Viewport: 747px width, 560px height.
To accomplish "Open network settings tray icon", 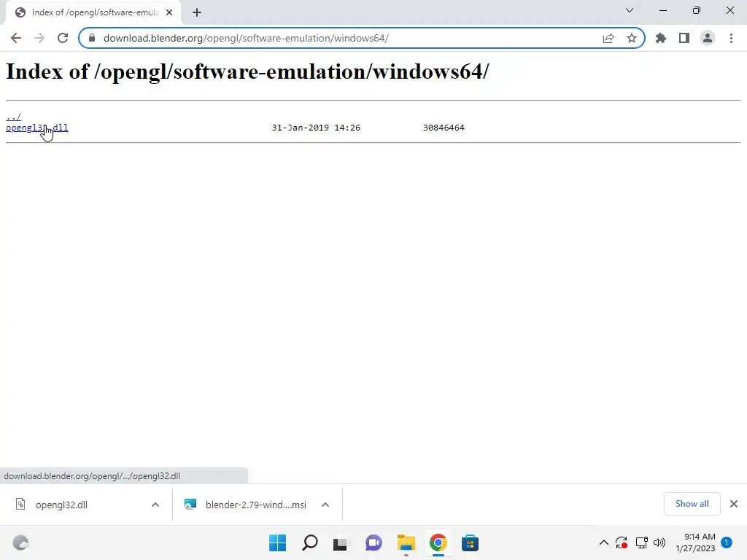I will pos(641,542).
